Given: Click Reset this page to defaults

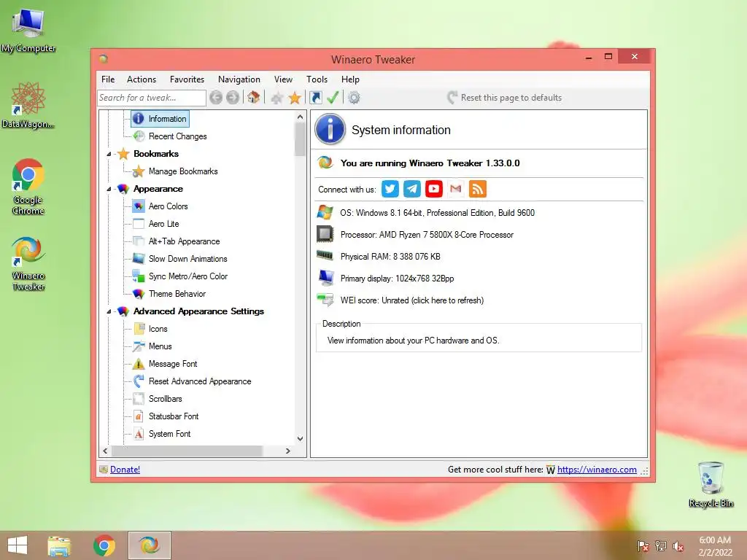Looking at the screenshot, I should pyautogui.click(x=505, y=98).
